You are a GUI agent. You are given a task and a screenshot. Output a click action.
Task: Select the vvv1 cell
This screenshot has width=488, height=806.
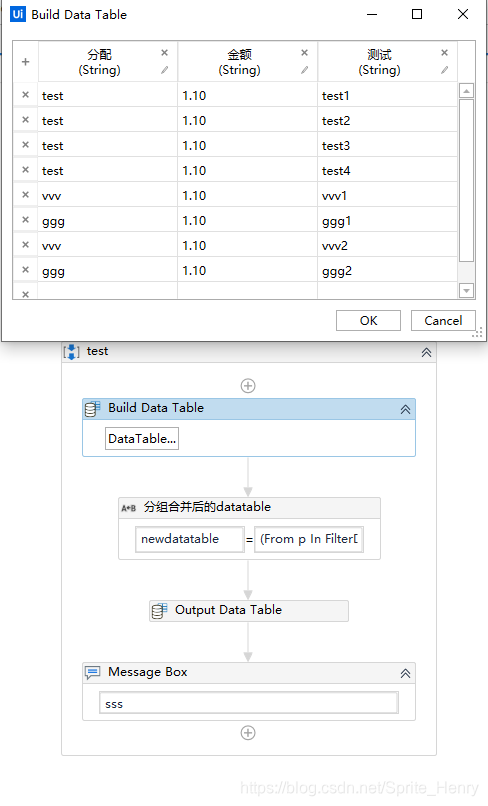[x=387, y=195]
